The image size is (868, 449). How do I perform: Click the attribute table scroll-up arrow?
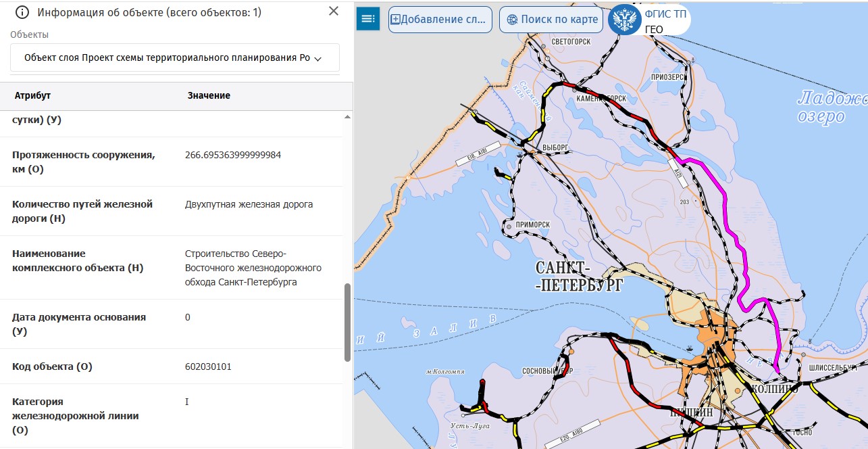click(x=348, y=118)
